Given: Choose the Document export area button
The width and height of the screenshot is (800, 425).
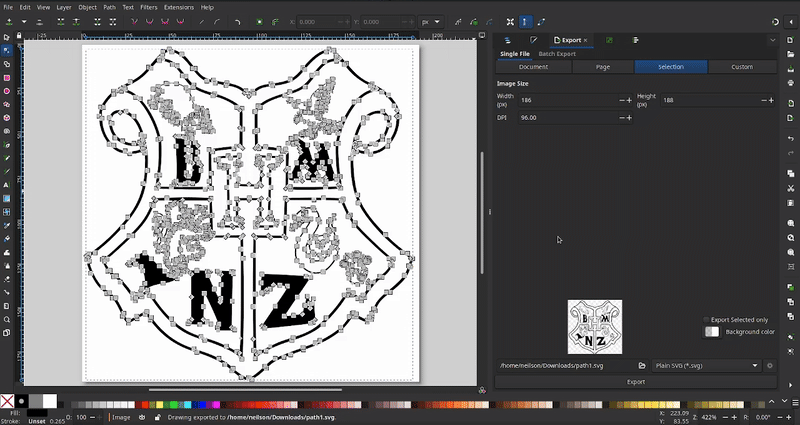Looking at the screenshot, I should pos(533,67).
